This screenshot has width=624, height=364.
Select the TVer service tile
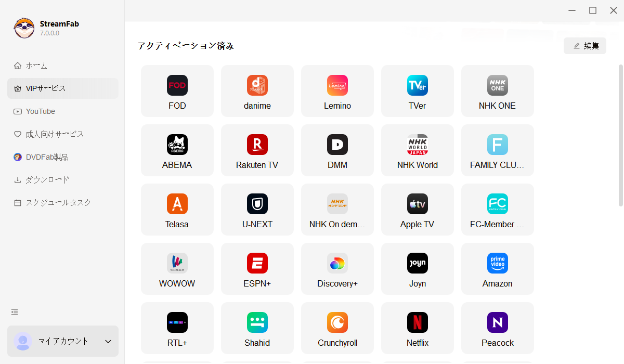coord(417,91)
